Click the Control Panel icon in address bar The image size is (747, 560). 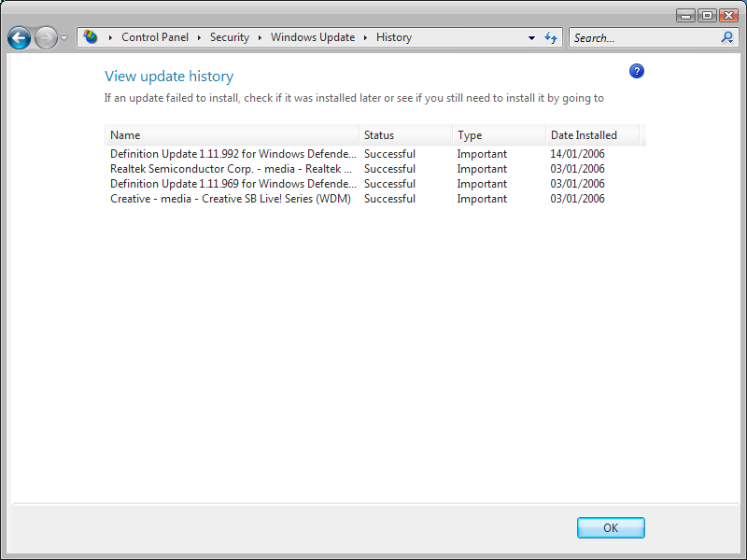click(91, 36)
